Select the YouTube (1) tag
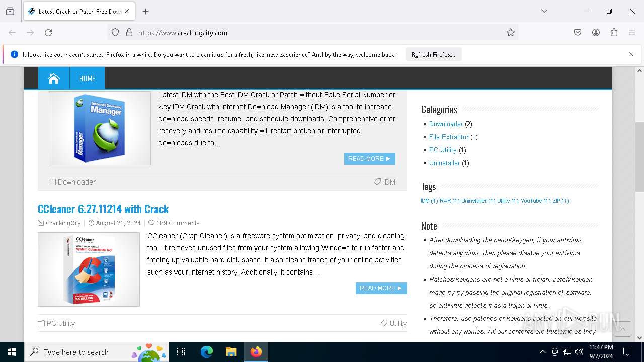This screenshot has height=362, width=644. coord(536,201)
